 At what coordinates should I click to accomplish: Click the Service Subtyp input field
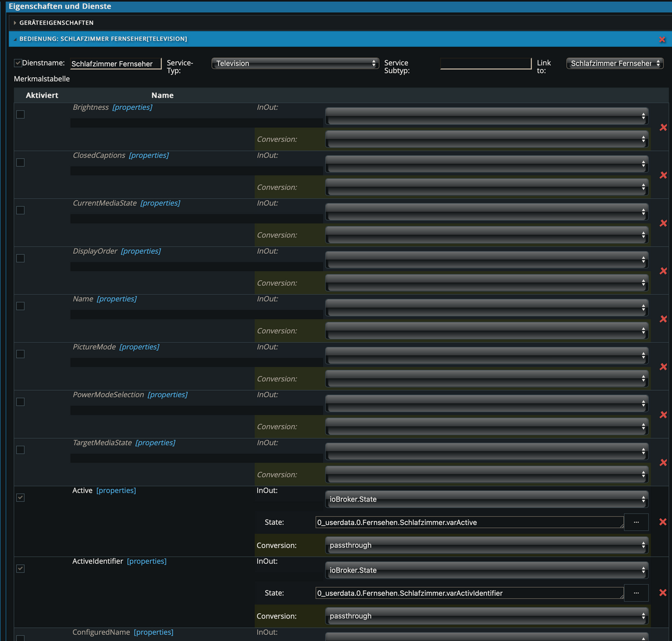tap(485, 63)
